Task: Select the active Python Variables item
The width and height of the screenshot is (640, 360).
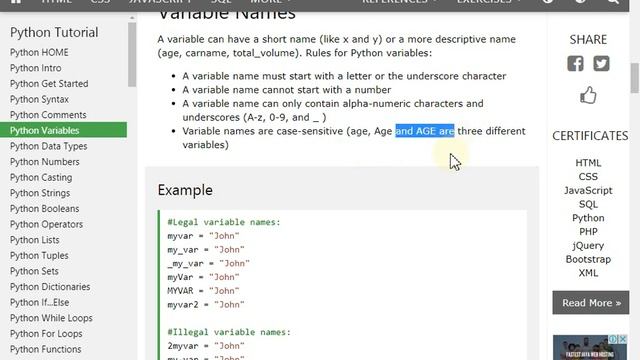Action: coord(63,130)
